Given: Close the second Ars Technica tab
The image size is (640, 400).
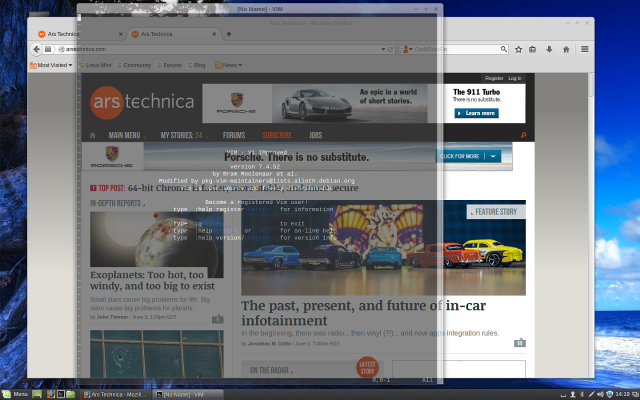Looking at the screenshot, I should pyautogui.click(x=214, y=34).
